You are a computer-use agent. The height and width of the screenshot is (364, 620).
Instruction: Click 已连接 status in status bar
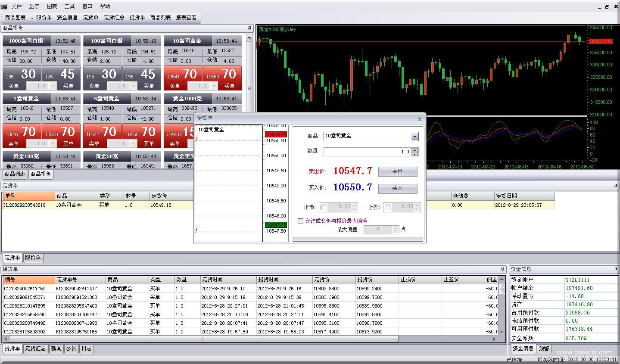pyautogui.click(x=514, y=360)
